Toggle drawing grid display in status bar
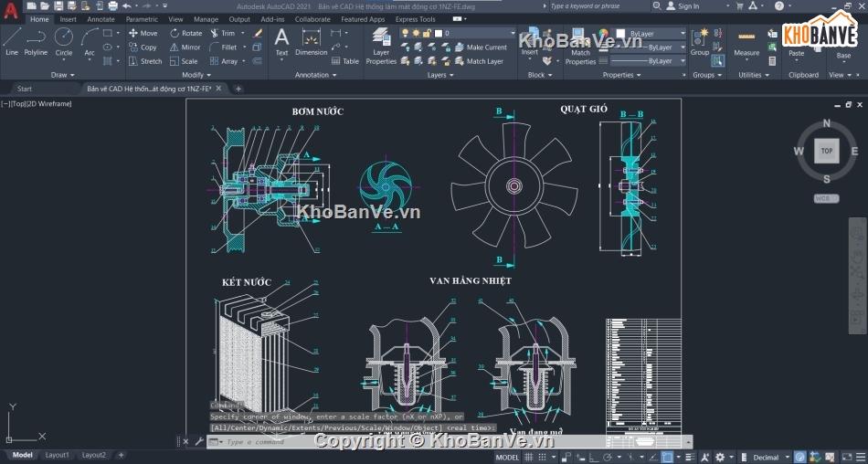Image resolution: width=868 pixels, height=464 pixels. [528, 458]
